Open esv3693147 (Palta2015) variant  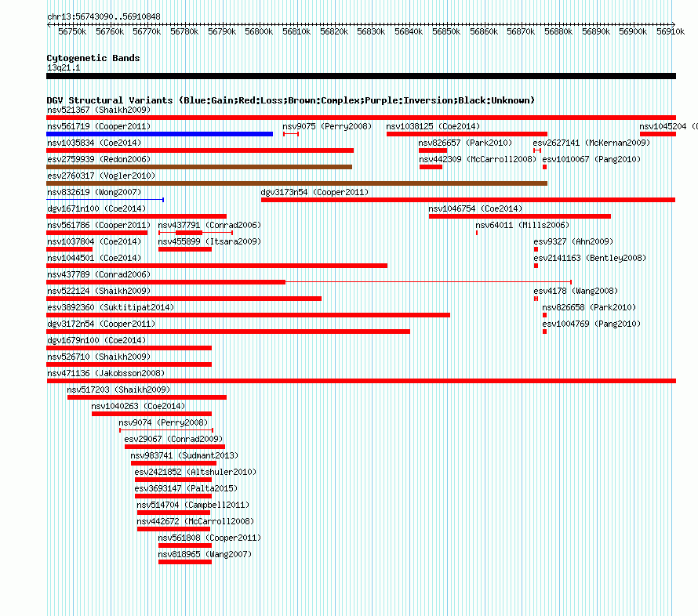point(186,488)
